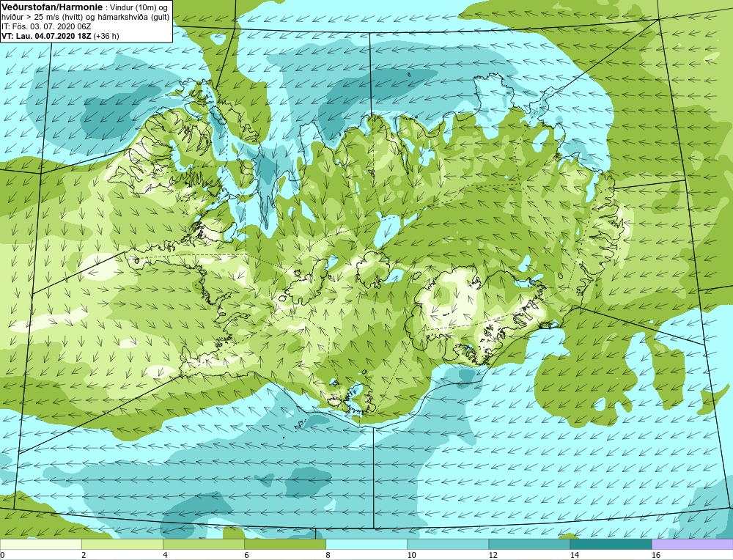Click the 'IT: Fös. 03. 07. 2020 06Z' line
This screenshot has width=733, height=560.
coord(45,26)
